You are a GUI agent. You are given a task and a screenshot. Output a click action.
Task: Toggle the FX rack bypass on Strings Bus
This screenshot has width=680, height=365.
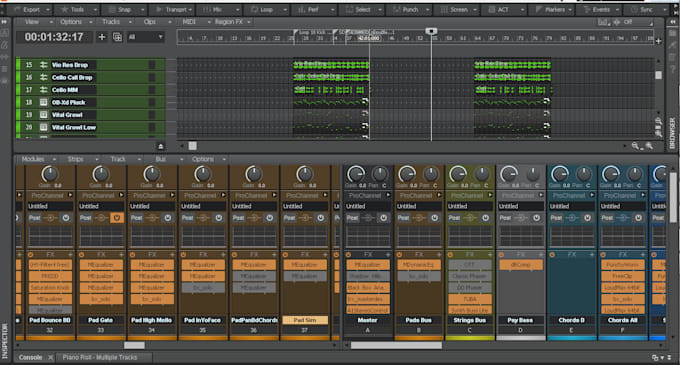click(x=450, y=254)
